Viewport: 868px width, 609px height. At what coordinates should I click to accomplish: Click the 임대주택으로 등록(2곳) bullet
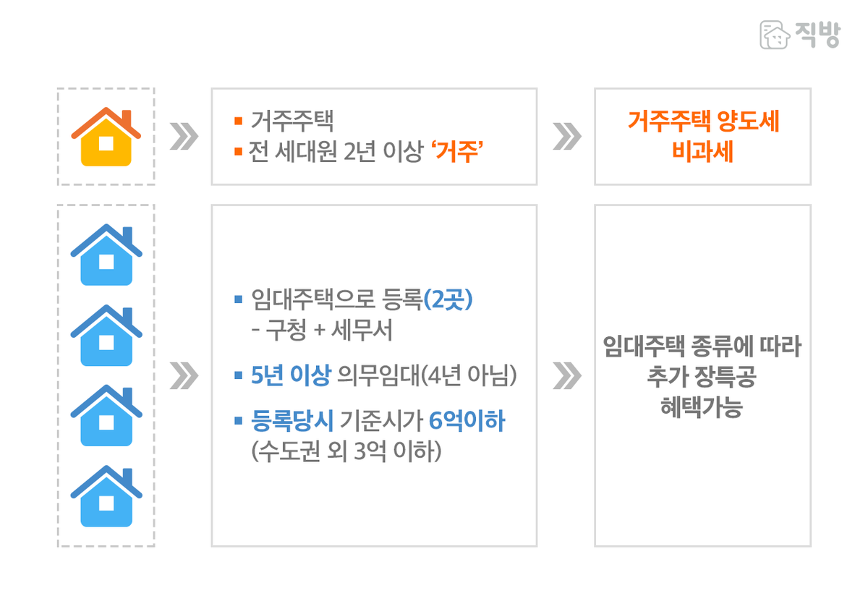pyautogui.click(x=354, y=299)
